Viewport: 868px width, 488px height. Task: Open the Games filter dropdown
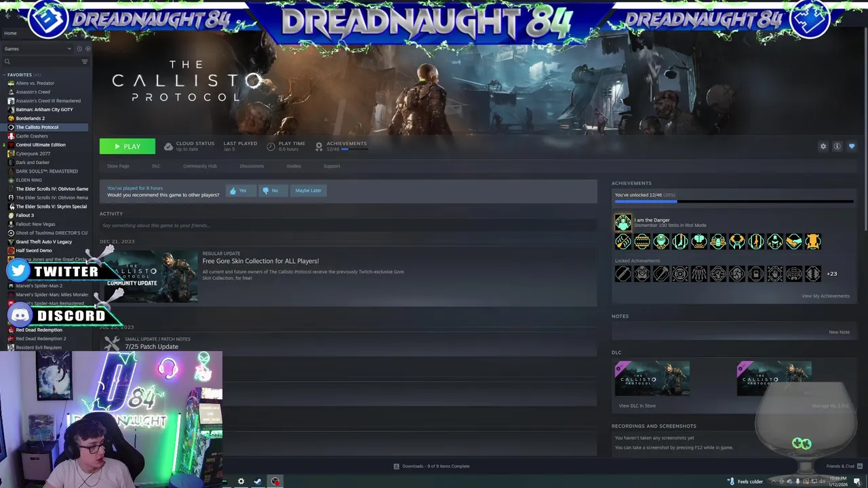coord(37,49)
